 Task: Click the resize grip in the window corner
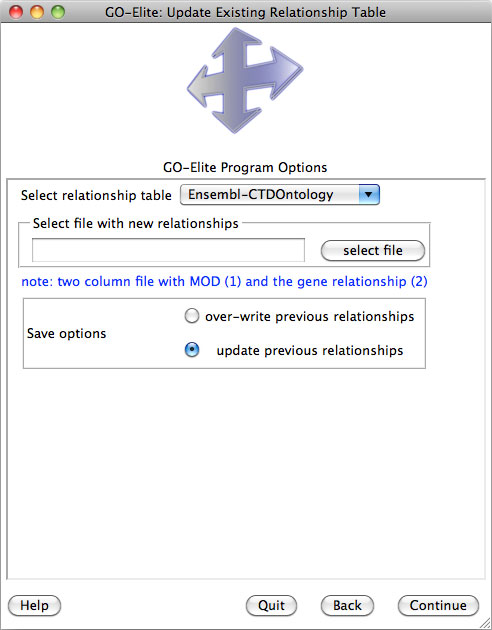pos(485,624)
